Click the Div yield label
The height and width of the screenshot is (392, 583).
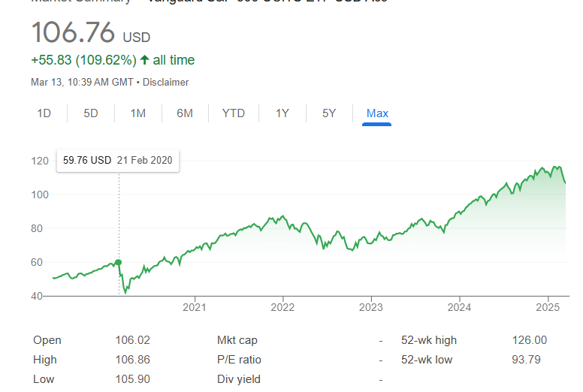tap(239, 379)
